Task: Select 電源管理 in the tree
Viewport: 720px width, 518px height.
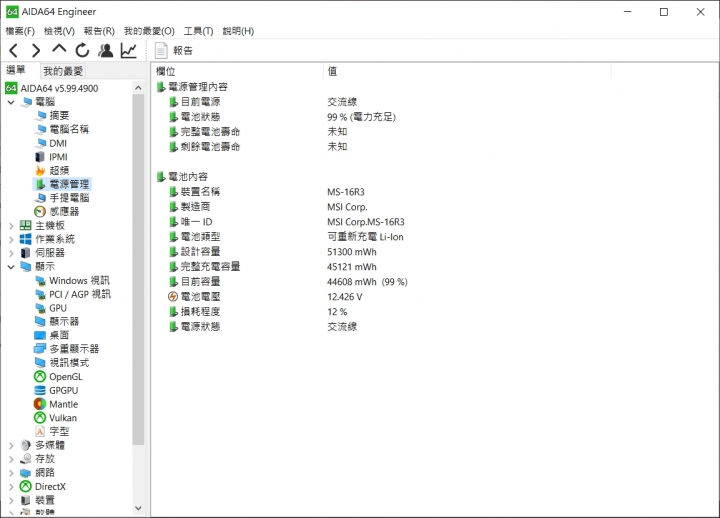Action: (x=69, y=184)
